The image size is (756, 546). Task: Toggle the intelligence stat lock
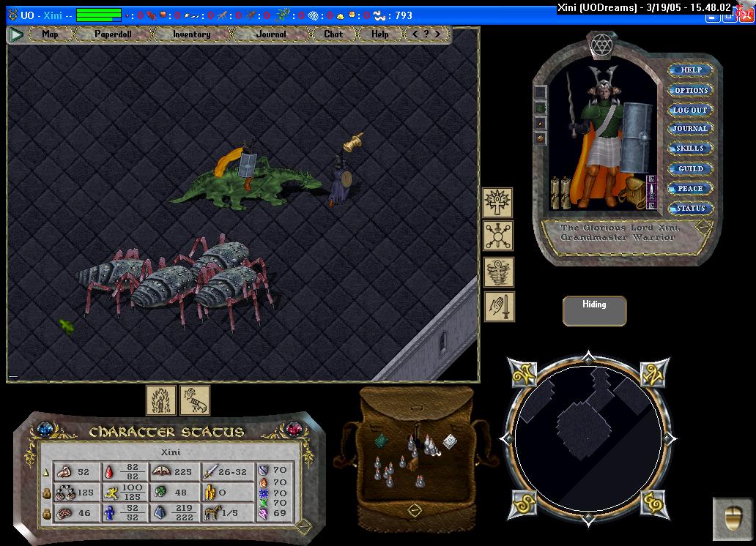(47, 515)
